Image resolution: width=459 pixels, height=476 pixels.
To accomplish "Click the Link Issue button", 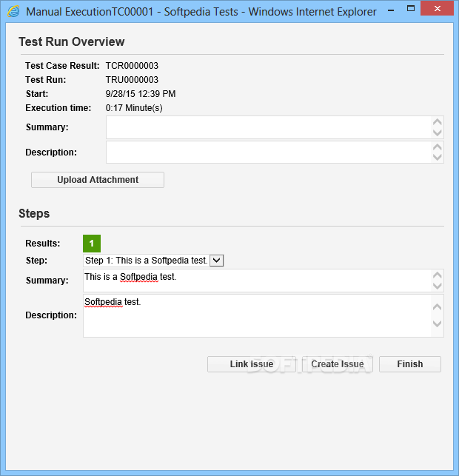I will pyautogui.click(x=252, y=364).
